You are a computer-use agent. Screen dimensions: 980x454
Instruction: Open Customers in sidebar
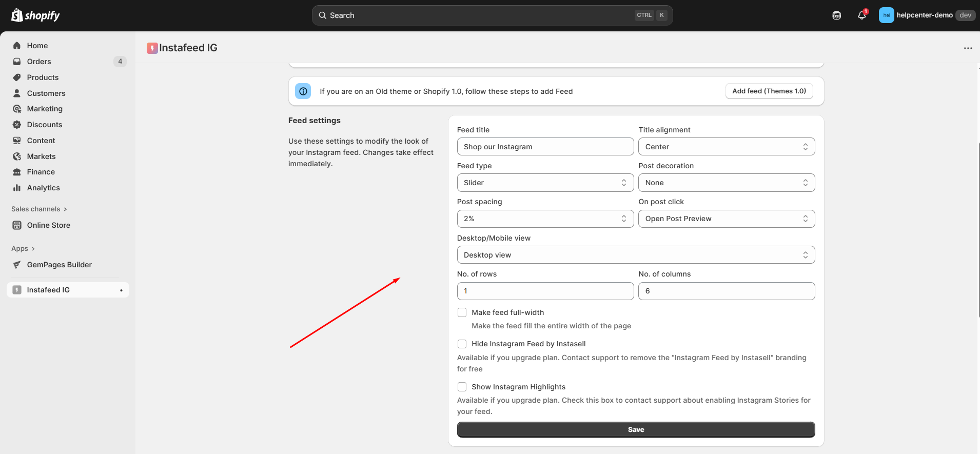[x=68, y=93]
